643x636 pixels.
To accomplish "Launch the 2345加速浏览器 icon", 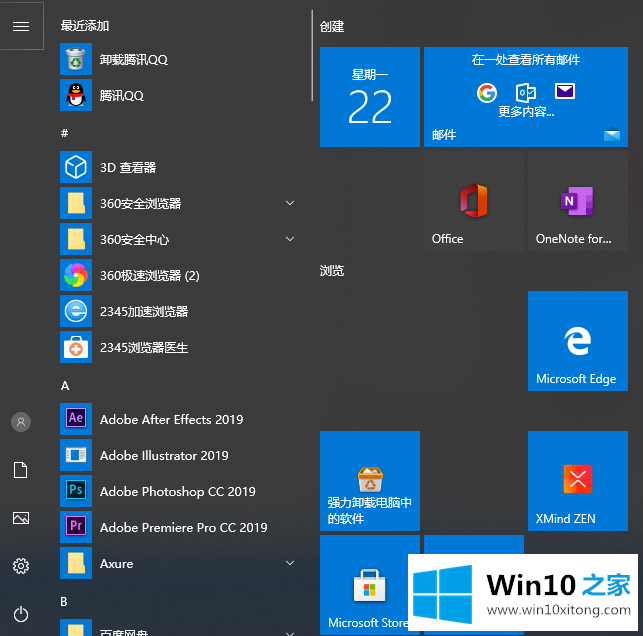I will tap(76, 311).
